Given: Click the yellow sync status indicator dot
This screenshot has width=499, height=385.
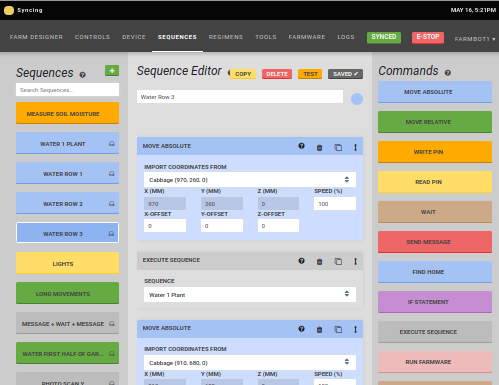Looking at the screenshot, I should tap(9, 10).
